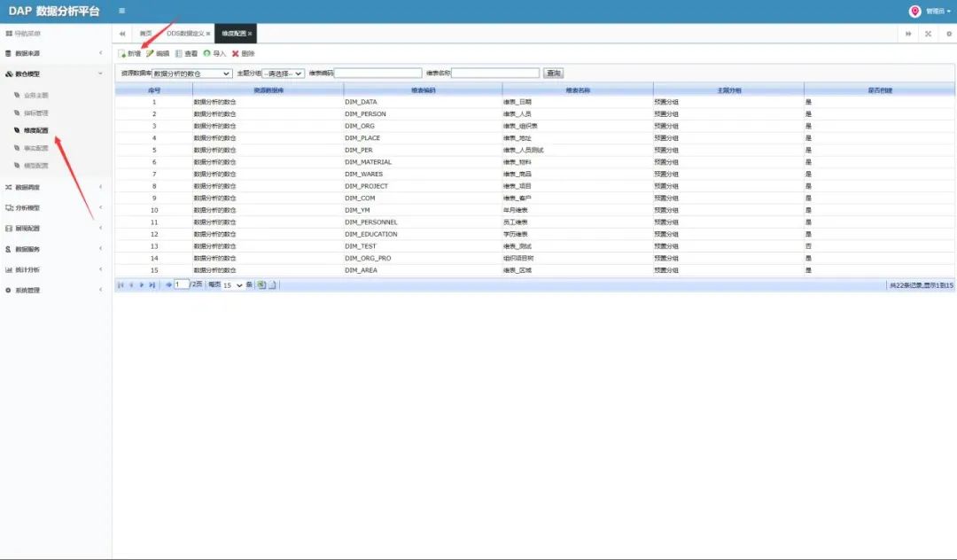Screen dimensions: 957x560
Task: Sort by the 维表名称 column header
Action: tap(578, 90)
